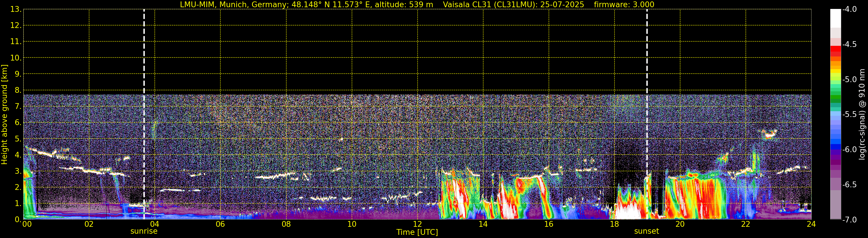Select the 'Time [UTC]' axis label

click(417, 232)
